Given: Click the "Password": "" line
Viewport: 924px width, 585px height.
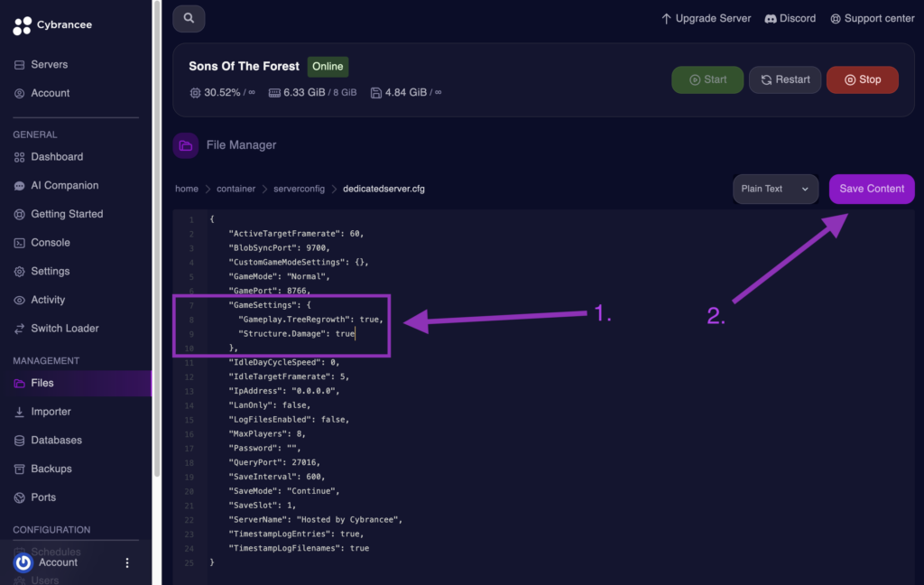Looking at the screenshot, I should click(x=264, y=448).
